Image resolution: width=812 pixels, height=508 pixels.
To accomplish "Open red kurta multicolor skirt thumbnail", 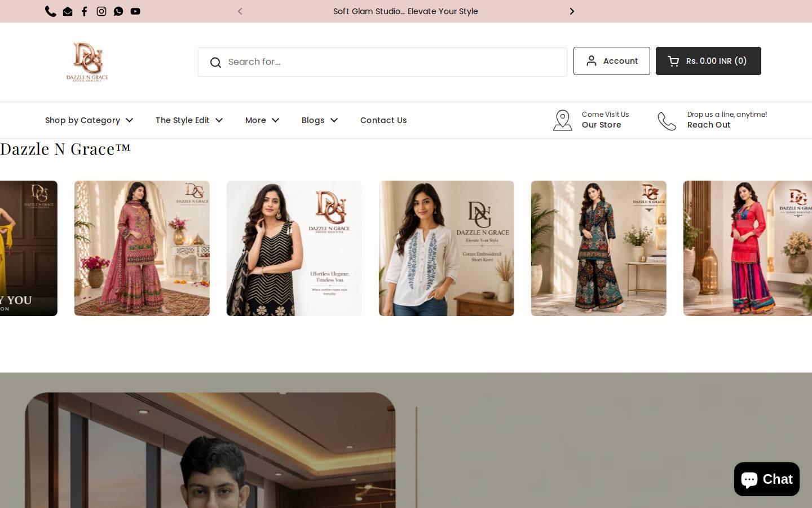I will click(x=748, y=248).
